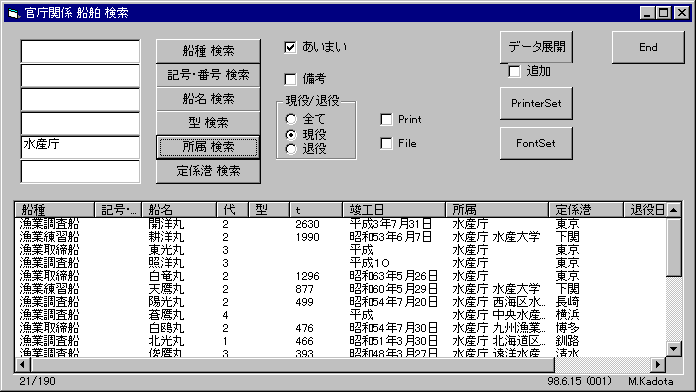696x392 pixels.
Task: Click the 船名 検索 button
Action: tap(208, 99)
